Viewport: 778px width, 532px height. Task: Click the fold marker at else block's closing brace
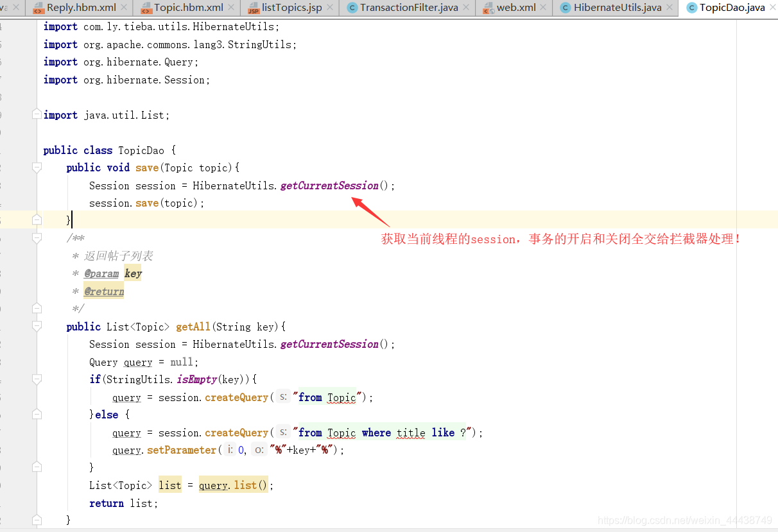pos(37,467)
